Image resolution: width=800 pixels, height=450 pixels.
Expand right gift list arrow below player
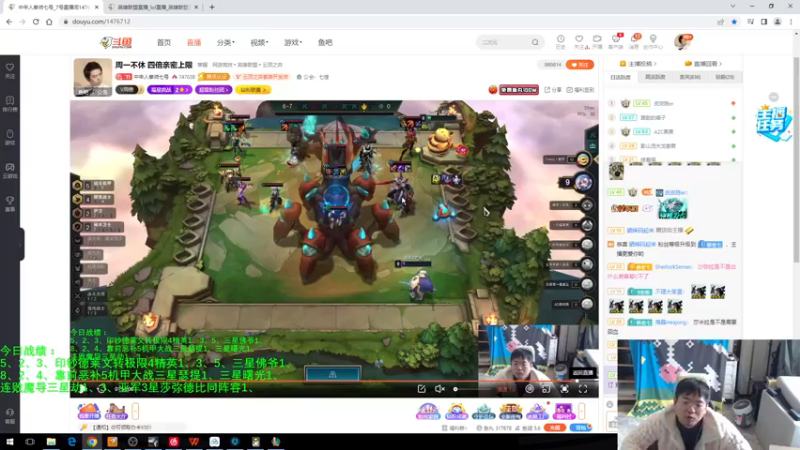pyautogui.click(x=581, y=411)
